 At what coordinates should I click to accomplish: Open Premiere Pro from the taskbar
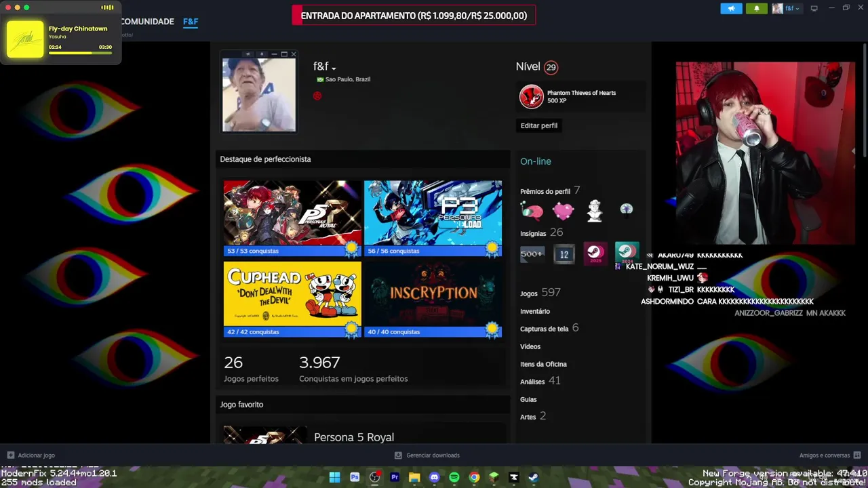395,477
